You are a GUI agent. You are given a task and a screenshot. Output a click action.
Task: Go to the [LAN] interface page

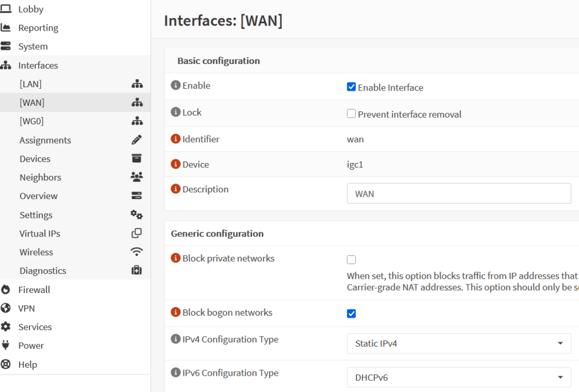pos(31,84)
